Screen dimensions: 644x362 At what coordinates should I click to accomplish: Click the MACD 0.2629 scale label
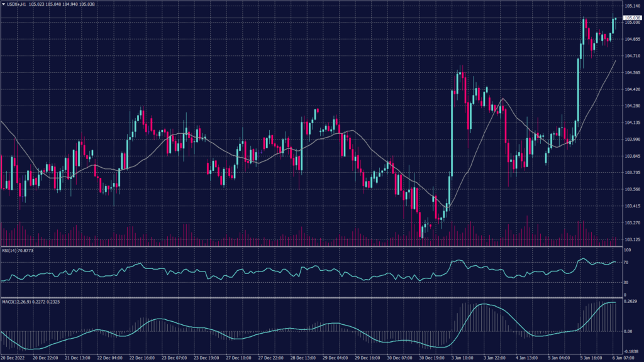pyautogui.click(x=631, y=302)
